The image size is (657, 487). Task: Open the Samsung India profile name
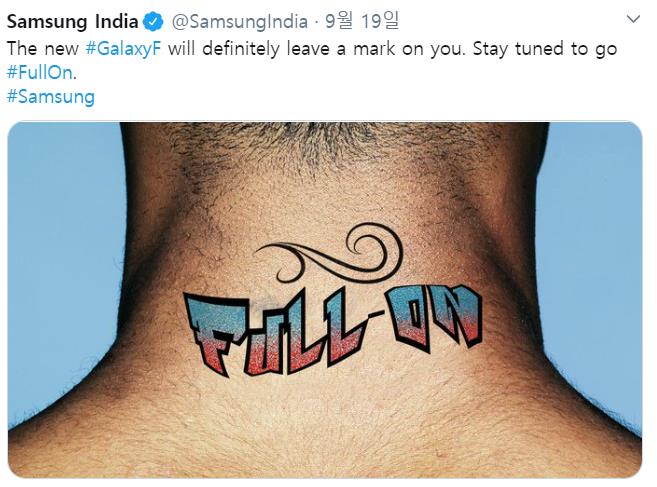(x=72, y=22)
